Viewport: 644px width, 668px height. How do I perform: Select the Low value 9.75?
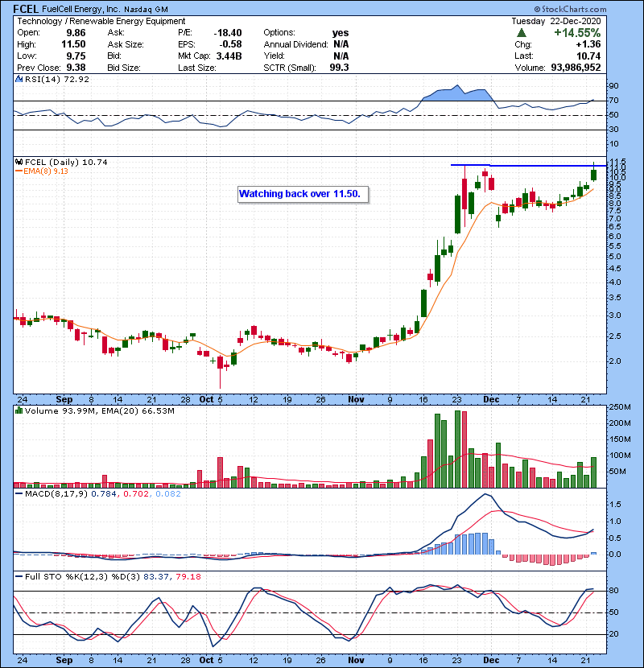(x=76, y=56)
